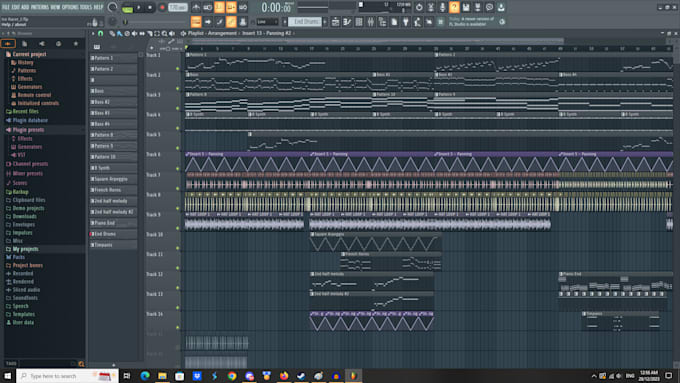Click the stop button in transport
The image size is (680, 383).
(150, 7)
